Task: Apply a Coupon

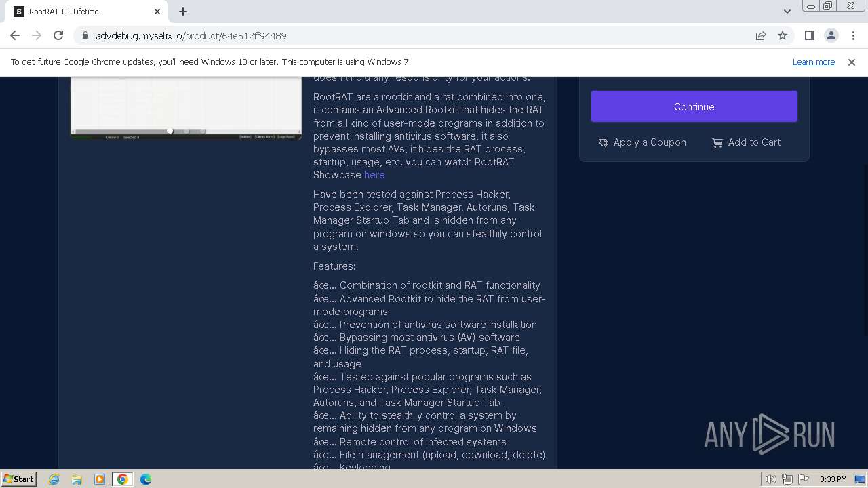Action: [642, 142]
